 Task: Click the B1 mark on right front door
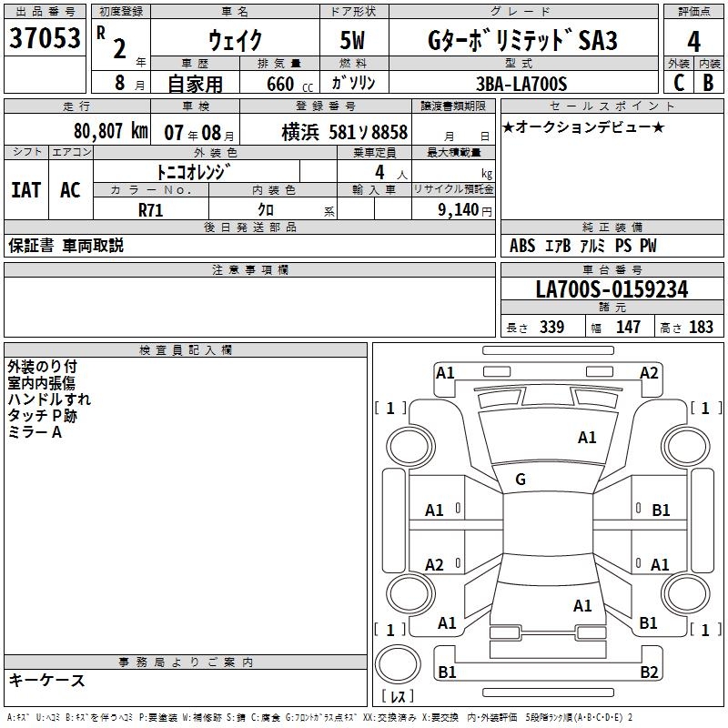[661, 510]
